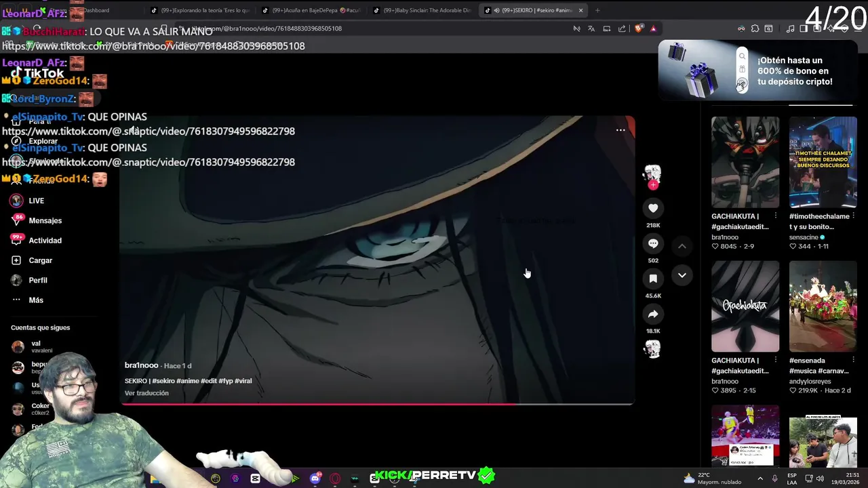Open options for #timotheechalamet recommended video
868x488 pixels.
[854, 216]
